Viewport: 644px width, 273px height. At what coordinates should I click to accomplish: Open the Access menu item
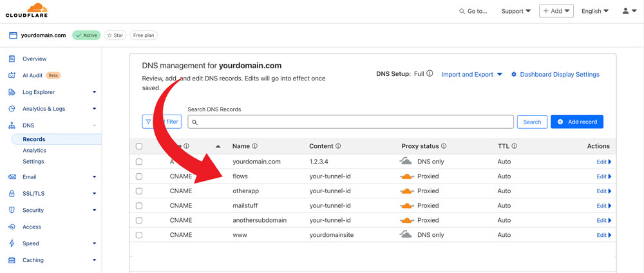(32, 227)
